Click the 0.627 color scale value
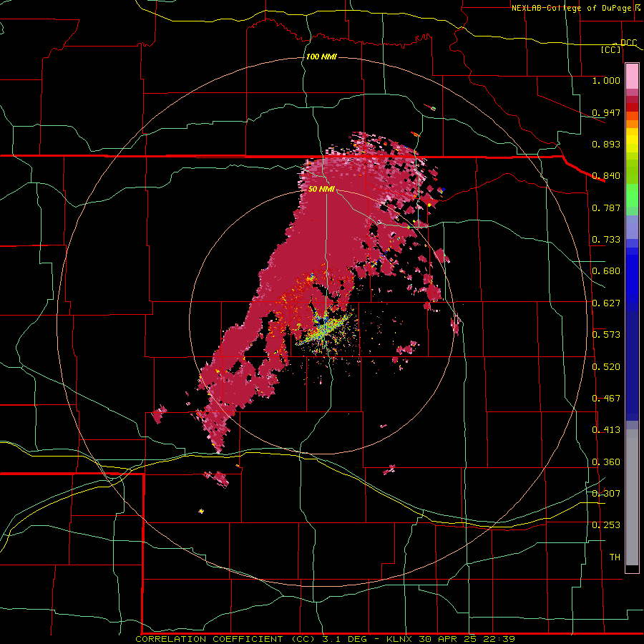This screenshot has height=644, width=644. pos(606,303)
